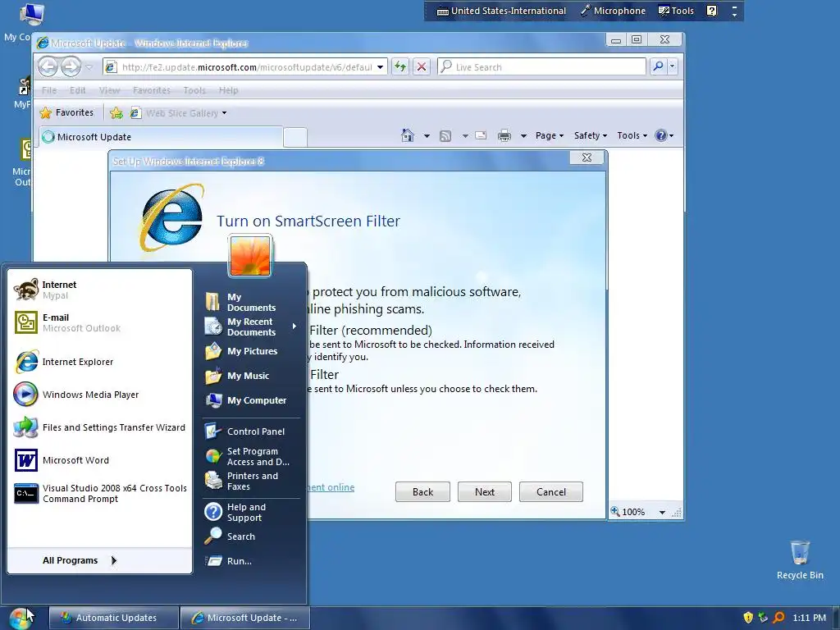
Task: Click Microphone on the language bar
Action: [614, 11]
